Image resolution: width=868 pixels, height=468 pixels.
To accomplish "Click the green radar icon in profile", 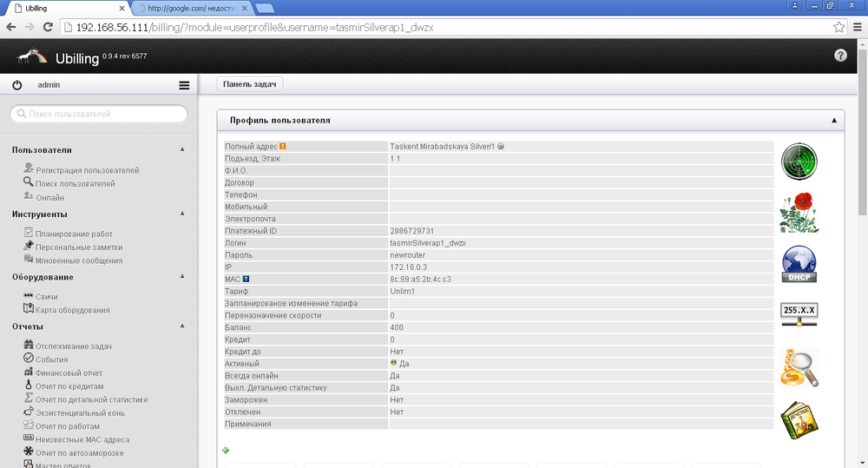I will [x=799, y=161].
